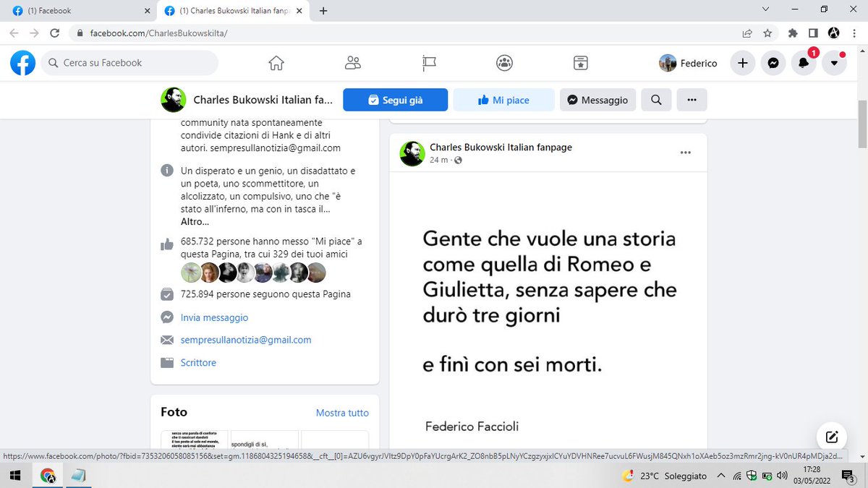Click the Facebook logo
868x488 pixels.
(22, 63)
